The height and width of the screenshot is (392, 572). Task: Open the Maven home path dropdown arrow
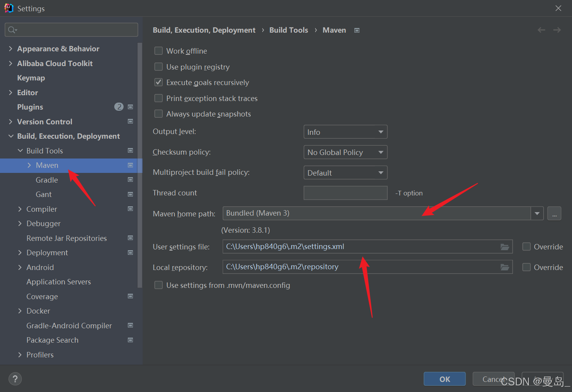coord(537,213)
